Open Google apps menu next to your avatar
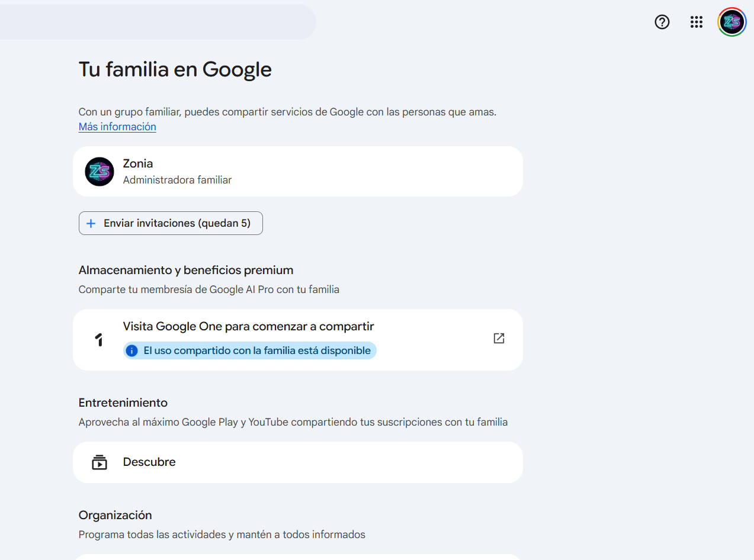 click(x=696, y=22)
